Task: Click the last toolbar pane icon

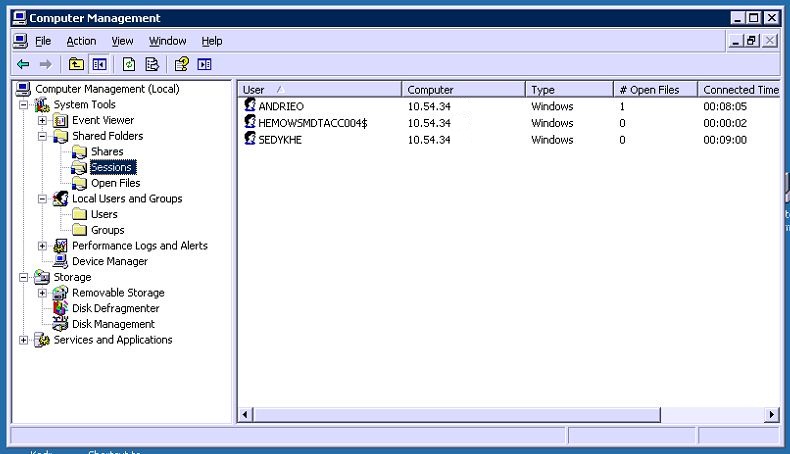Action: 204,64
